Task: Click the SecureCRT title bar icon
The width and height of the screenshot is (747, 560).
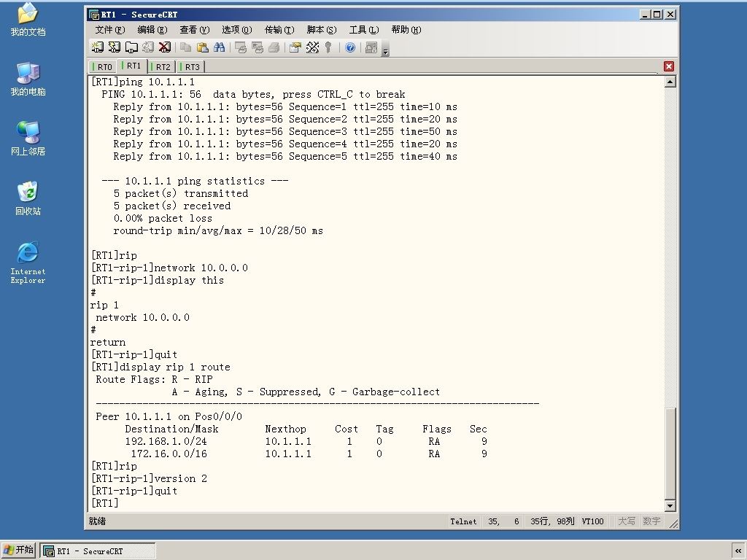Action: pos(93,15)
